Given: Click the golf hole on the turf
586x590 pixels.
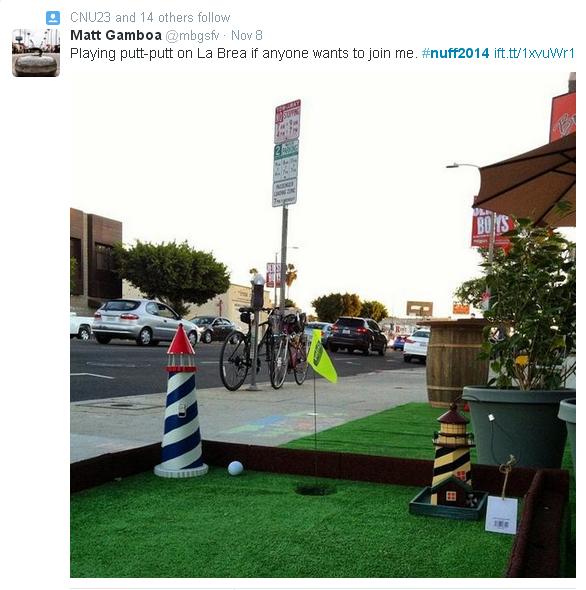Looking at the screenshot, I should [x=315, y=489].
